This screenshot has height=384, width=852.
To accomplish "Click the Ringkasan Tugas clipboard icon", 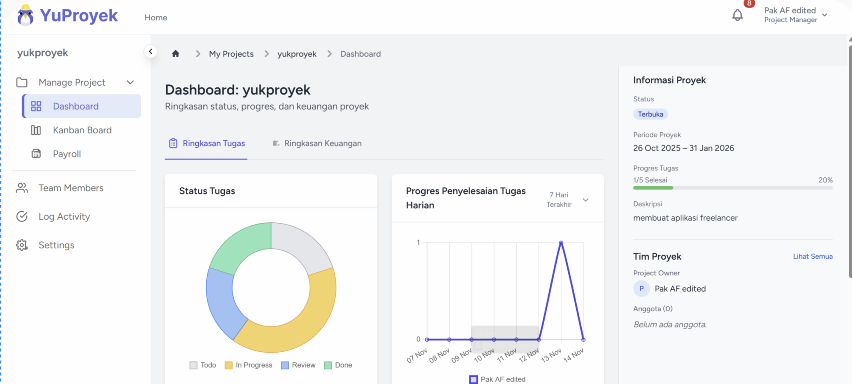I will (173, 143).
